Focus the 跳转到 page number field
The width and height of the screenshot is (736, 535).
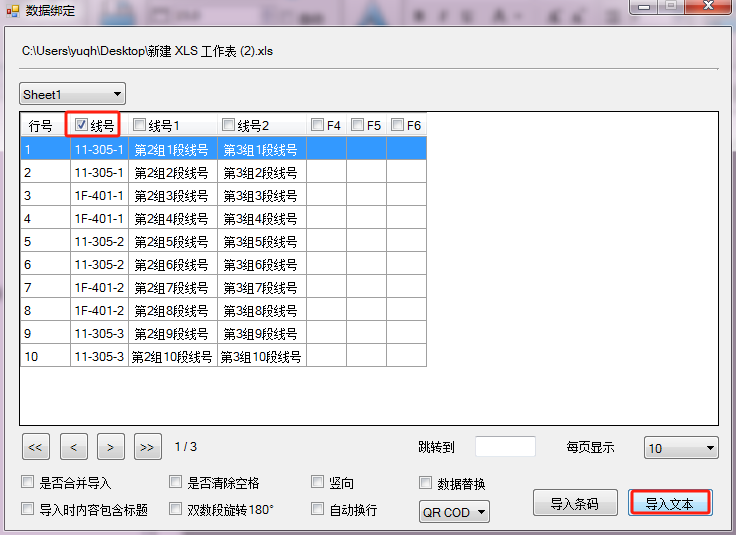click(505, 446)
